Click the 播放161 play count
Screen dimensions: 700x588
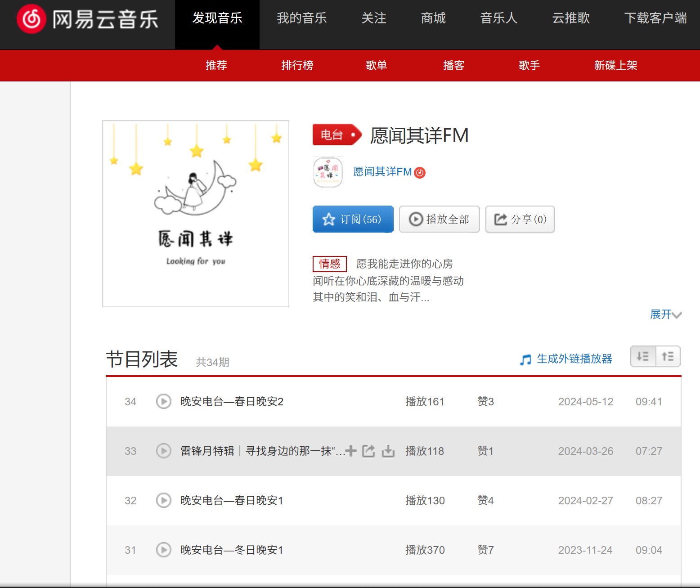425,401
